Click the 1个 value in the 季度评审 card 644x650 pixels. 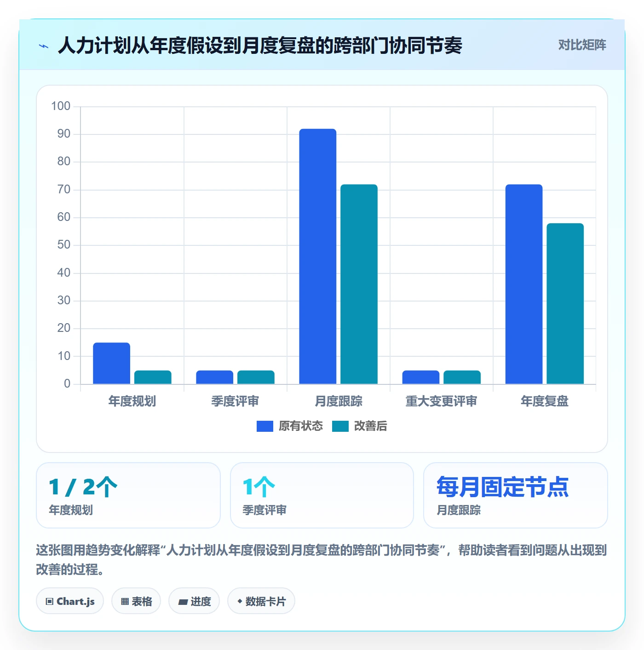[259, 487]
